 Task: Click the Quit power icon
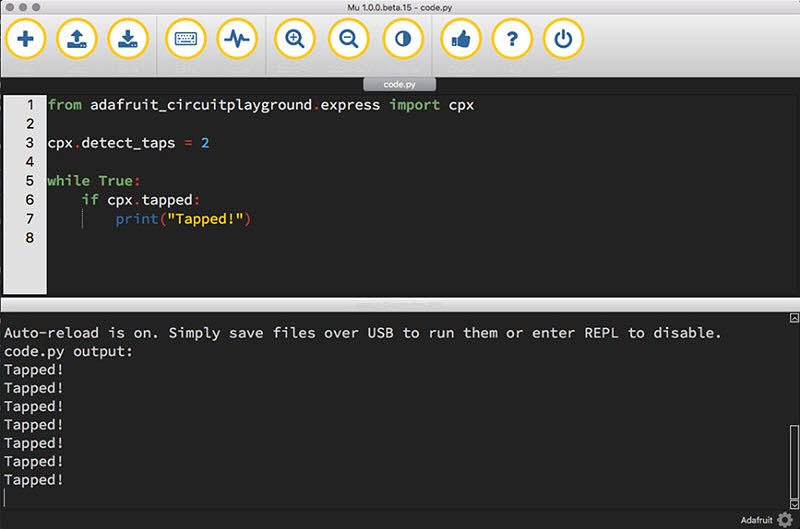coord(563,40)
